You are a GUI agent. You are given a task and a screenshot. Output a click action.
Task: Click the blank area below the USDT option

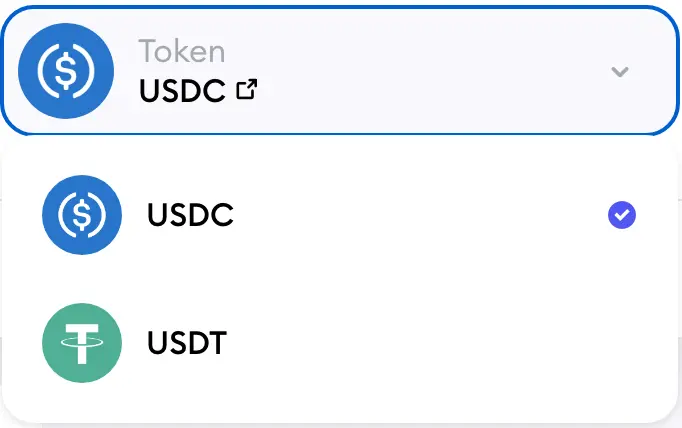340,402
